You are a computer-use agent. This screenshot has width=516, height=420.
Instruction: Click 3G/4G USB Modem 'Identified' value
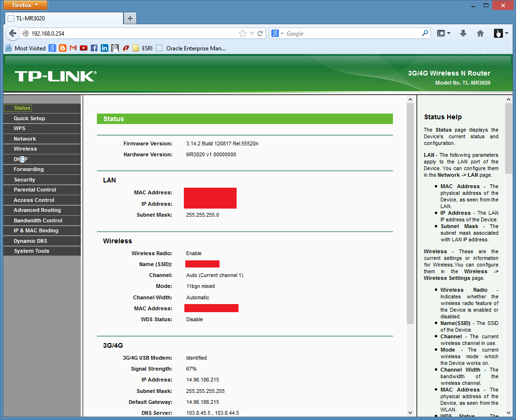click(196, 358)
